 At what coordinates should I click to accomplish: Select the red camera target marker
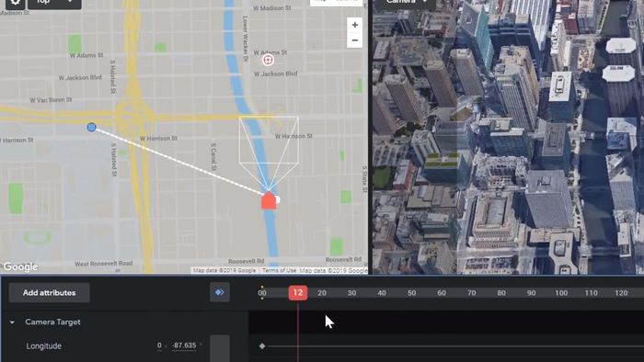point(268,61)
